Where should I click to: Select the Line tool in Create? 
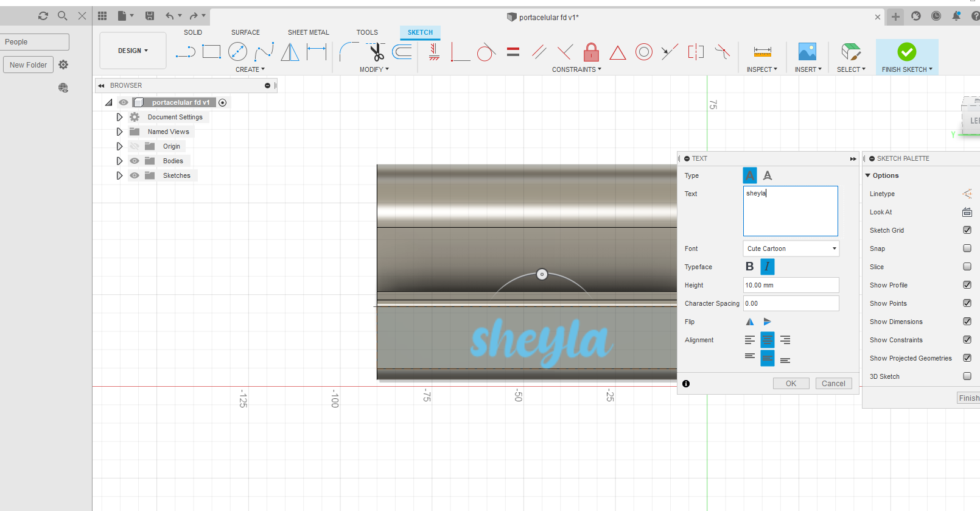(186, 52)
